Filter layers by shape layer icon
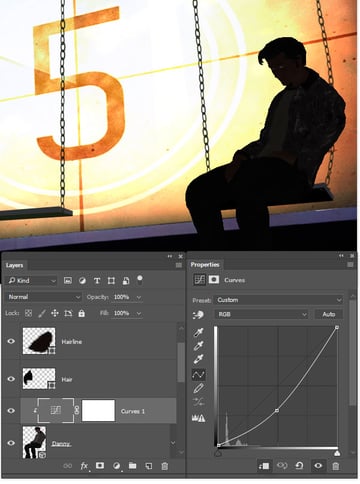360x484 pixels. pyautogui.click(x=111, y=281)
